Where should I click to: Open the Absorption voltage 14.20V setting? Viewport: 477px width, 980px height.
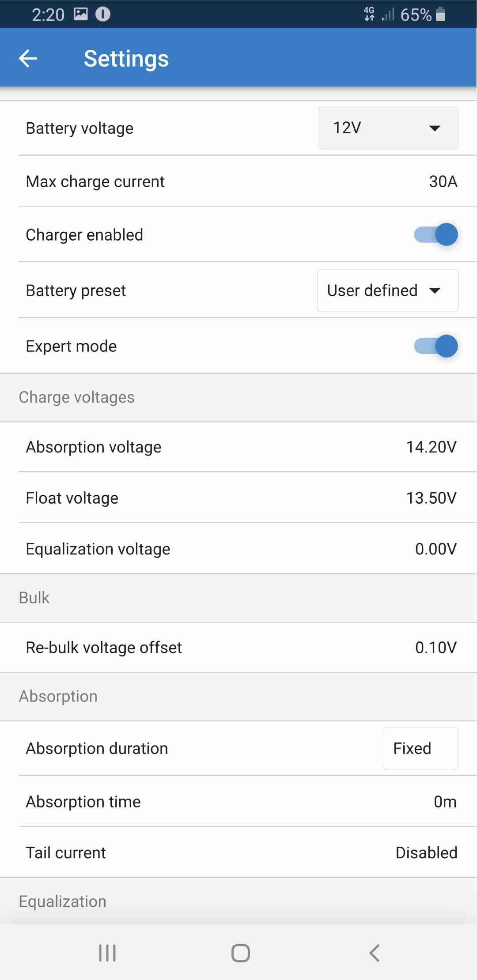[431, 447]
